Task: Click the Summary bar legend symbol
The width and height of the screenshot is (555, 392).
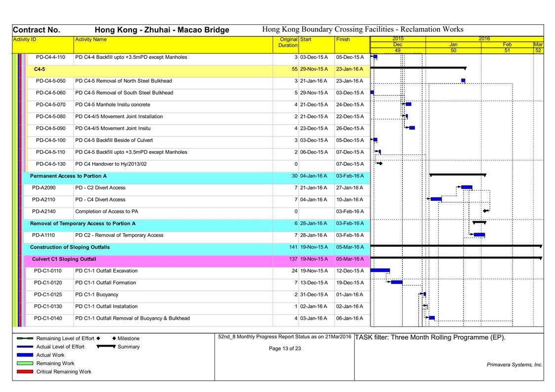Action: click(106, 347)
